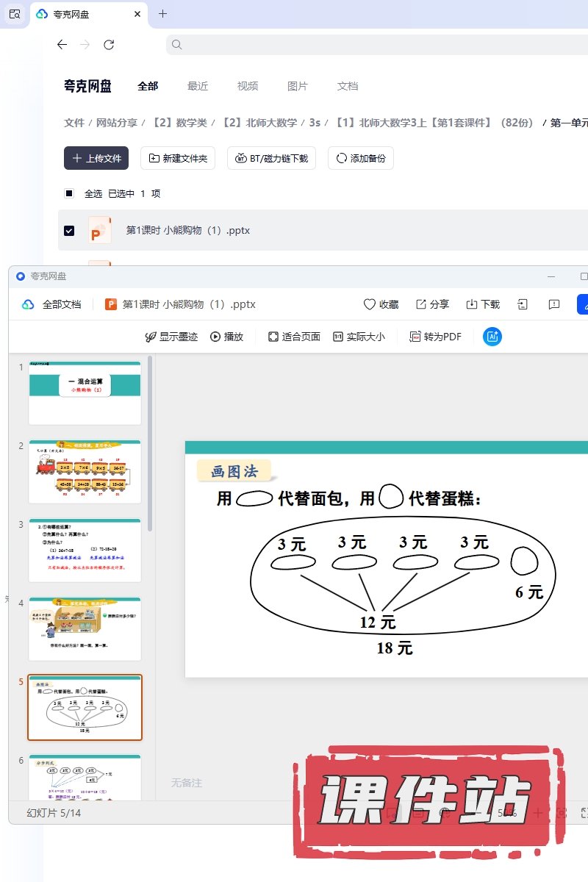588x882 pixels.
Task: Click the 收藏 heart icon
Action: pyautogui.click(x=370, y=304)
